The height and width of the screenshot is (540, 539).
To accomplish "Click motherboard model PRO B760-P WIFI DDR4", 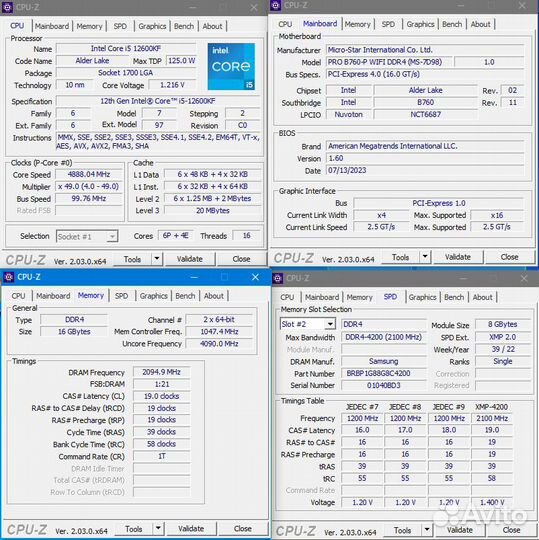I will tap(390, 62).
